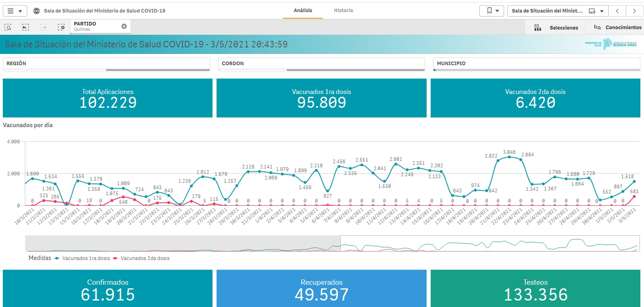Go to the previous sheet arrow
The image size is (644, 307).
point(617,11)
